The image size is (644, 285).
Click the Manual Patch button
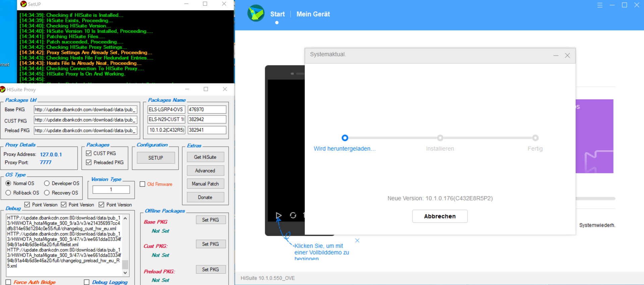(x=205, y=184)
